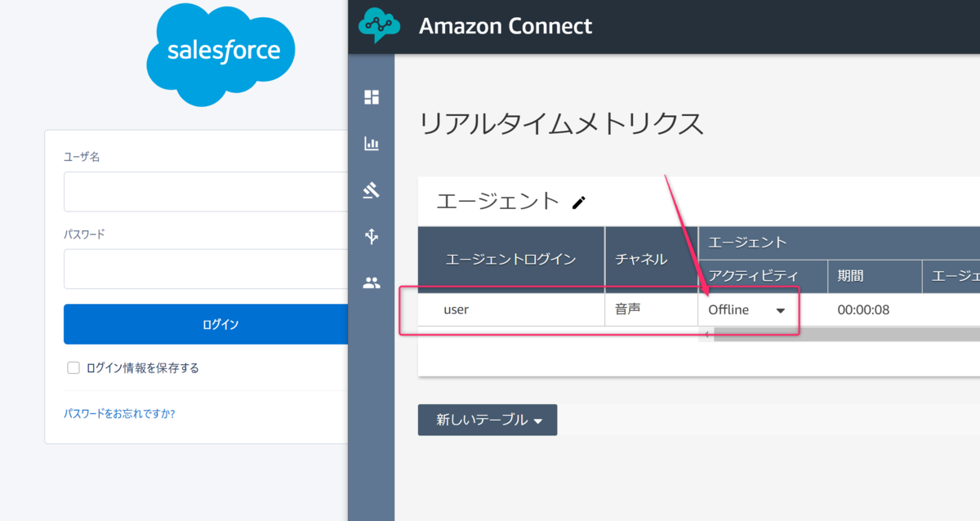Click the scrollbar left arrow in the table
980x521 pixels.
click(706, 334)
